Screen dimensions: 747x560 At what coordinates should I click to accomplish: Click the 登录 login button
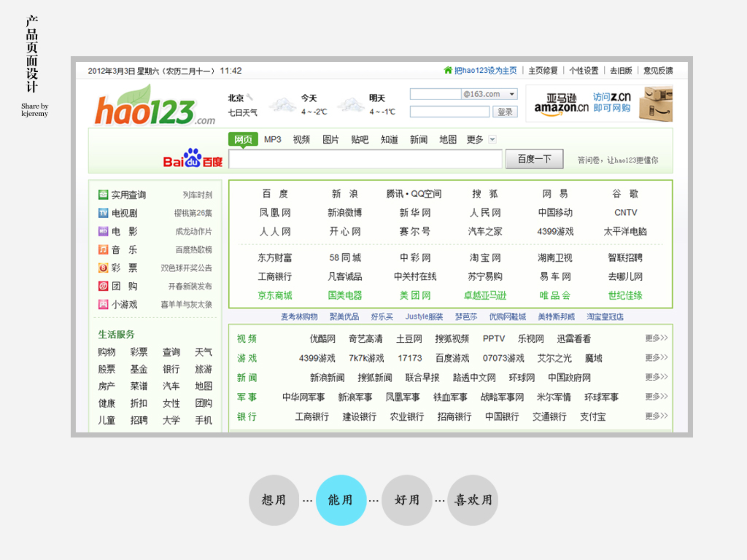point(505,112)
